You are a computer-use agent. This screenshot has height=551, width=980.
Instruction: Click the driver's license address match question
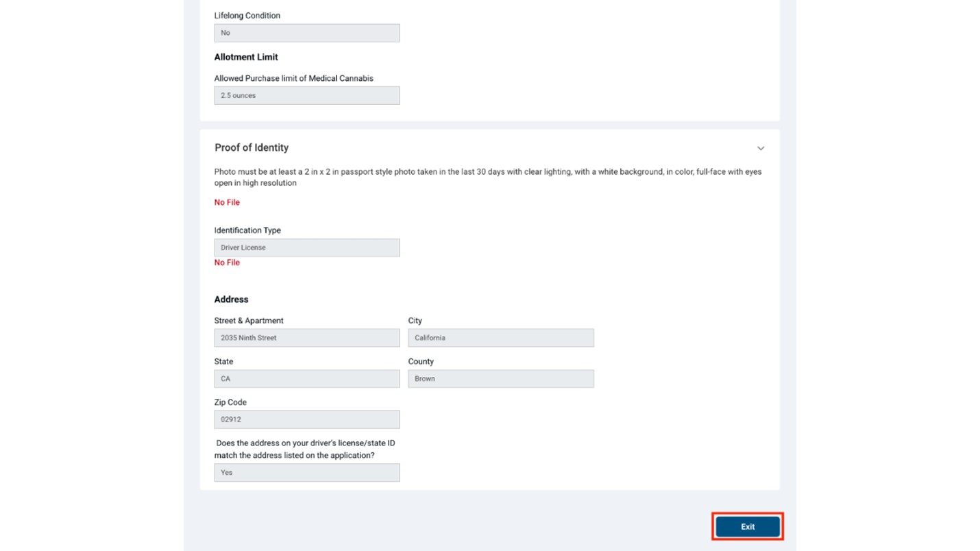pos(304,449)
